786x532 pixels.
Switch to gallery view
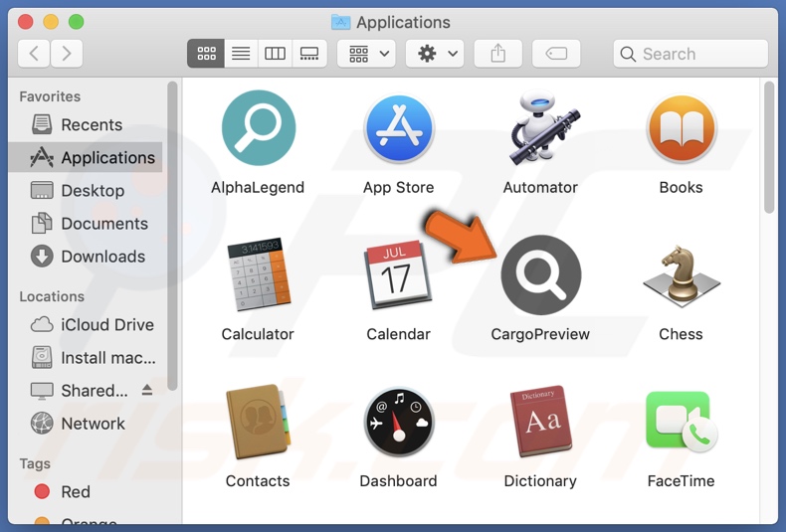309,53
